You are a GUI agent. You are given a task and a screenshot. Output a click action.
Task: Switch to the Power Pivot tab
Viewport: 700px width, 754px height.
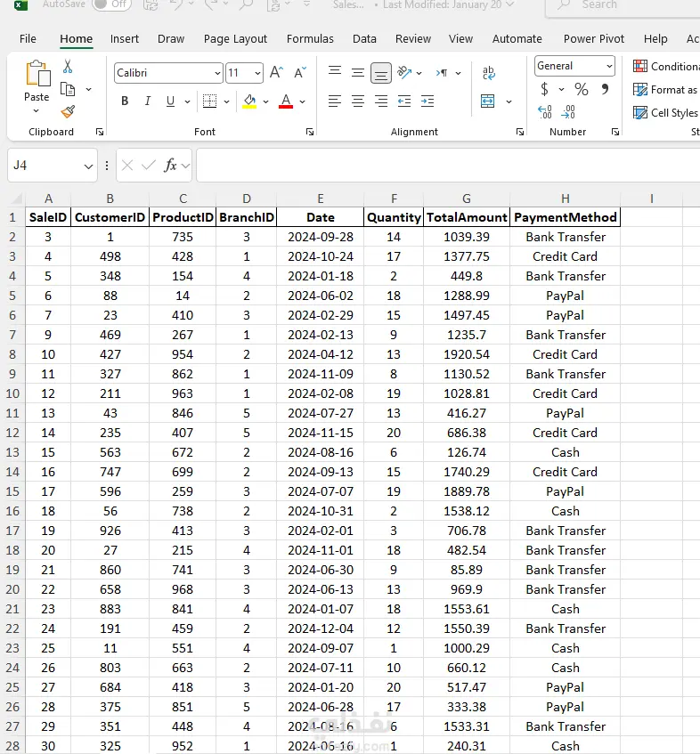[x=594, y=38]
